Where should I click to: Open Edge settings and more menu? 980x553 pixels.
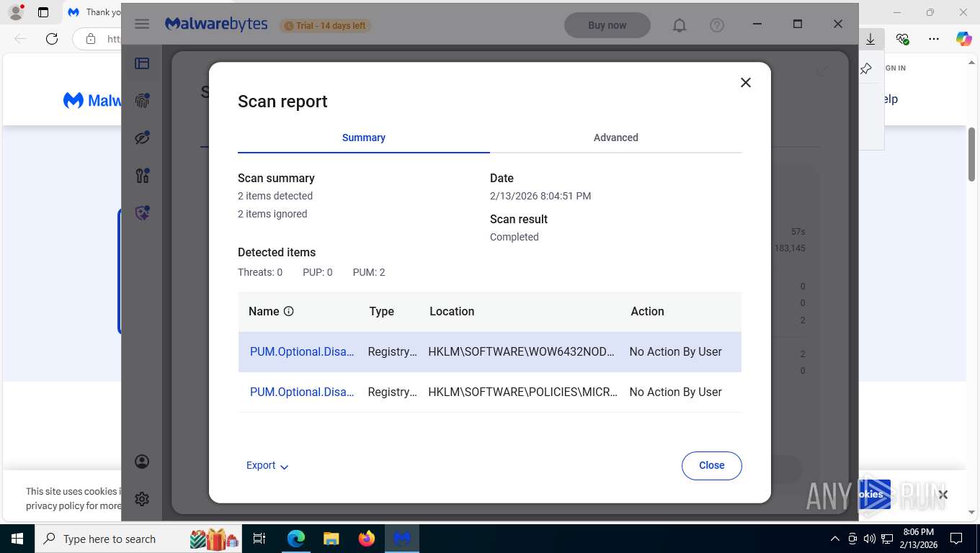point(934,39)
